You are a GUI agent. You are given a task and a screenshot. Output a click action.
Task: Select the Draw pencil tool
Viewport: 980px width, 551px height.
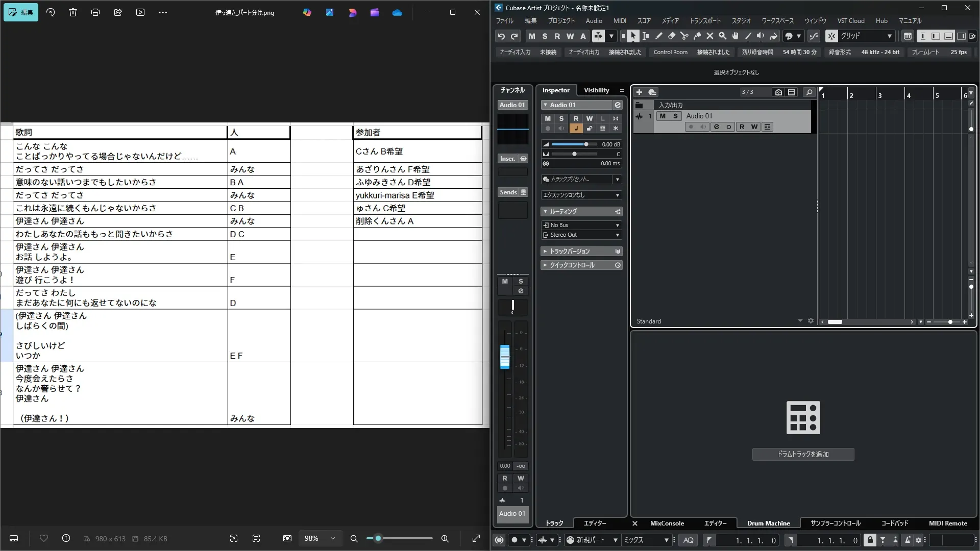(658, 36)
